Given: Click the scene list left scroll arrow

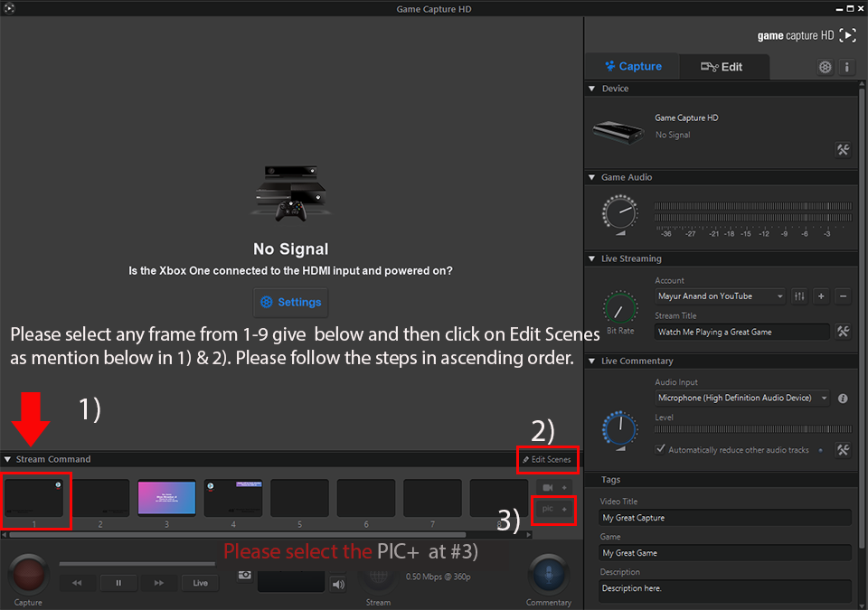Looking at the screenshot, I should pos(5,535).
